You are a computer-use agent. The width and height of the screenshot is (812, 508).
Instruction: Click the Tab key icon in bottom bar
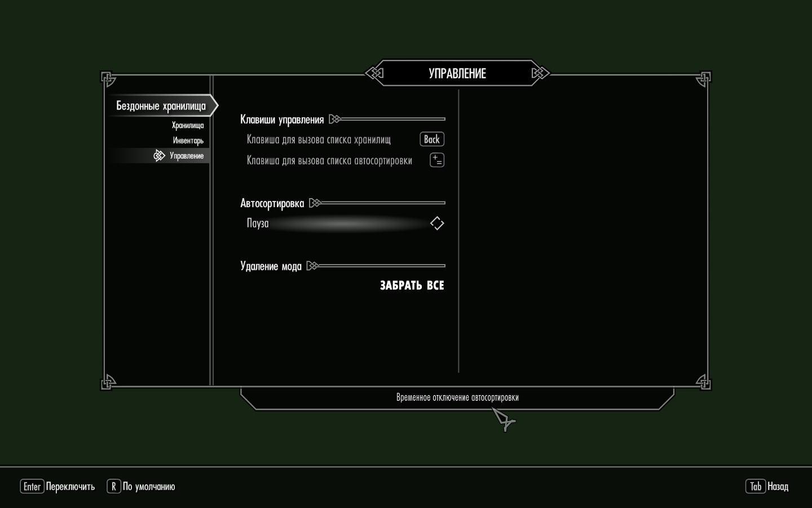[x=755, y=487]
